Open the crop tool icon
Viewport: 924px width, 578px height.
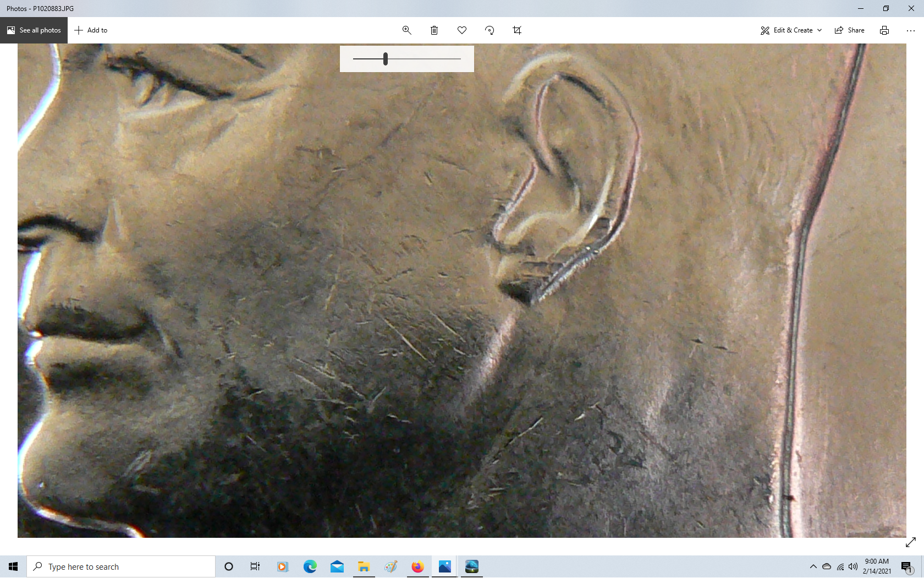[x=517, y=30]
